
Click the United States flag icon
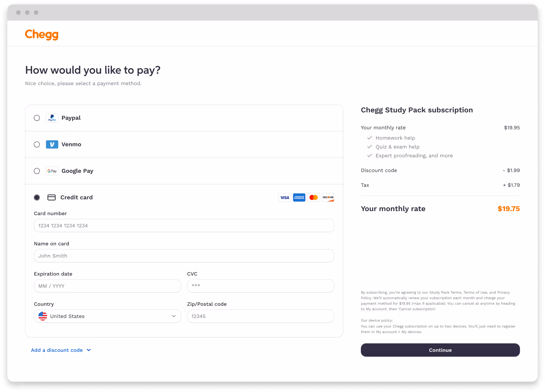click(43, 316)
